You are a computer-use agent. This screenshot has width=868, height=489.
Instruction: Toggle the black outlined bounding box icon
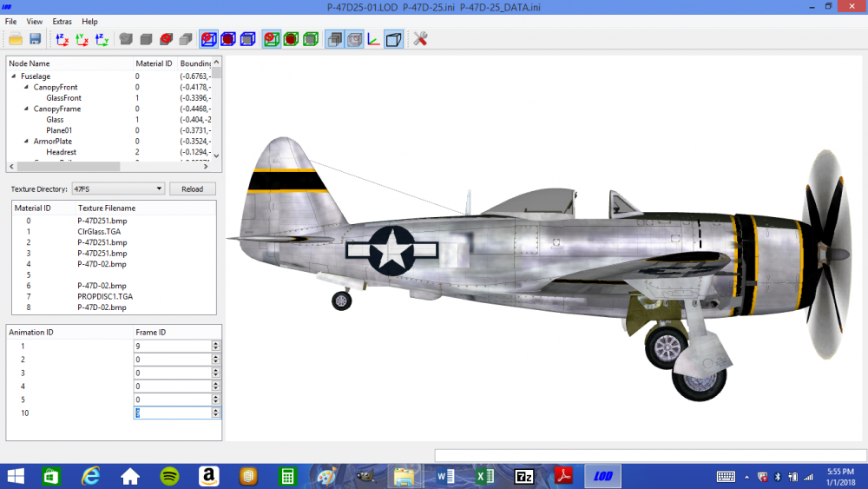point(393,39)
